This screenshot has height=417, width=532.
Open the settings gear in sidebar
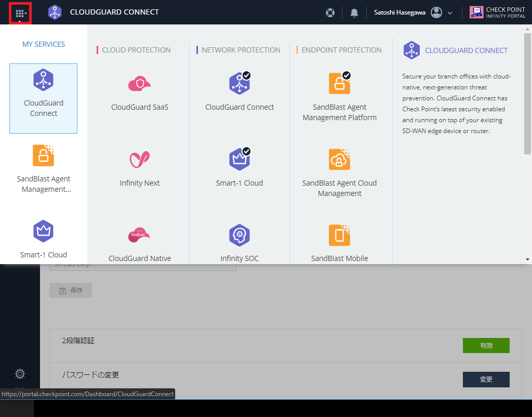coord(20,374)
